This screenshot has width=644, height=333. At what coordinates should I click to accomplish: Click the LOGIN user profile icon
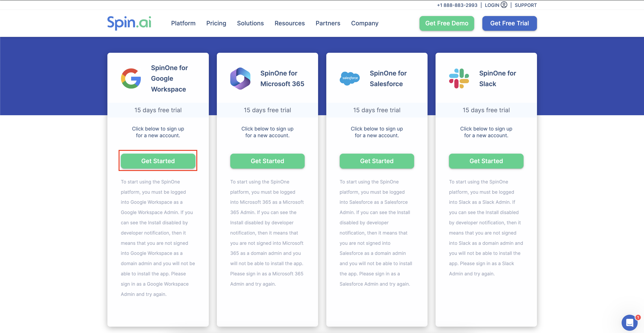pos(504,5)
